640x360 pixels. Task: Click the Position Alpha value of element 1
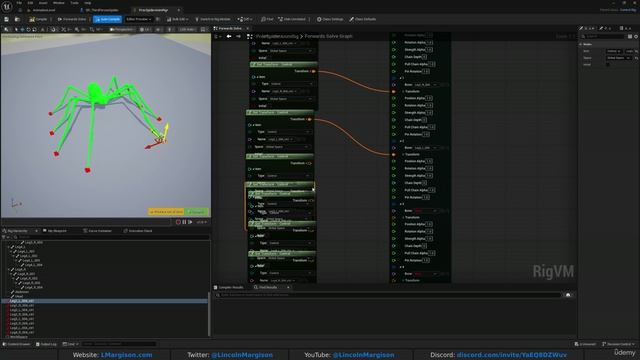coord(429,98)
